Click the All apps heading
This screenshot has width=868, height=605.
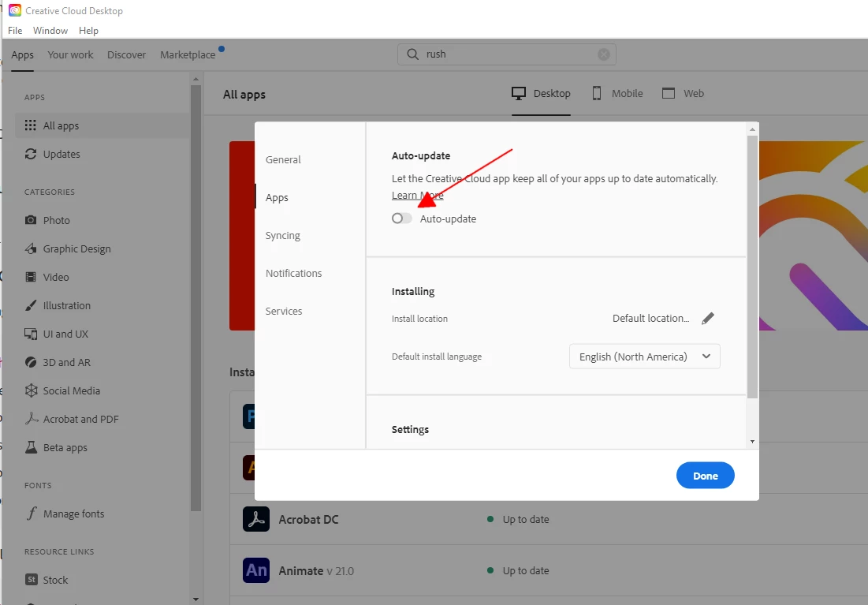coord(244,94)
